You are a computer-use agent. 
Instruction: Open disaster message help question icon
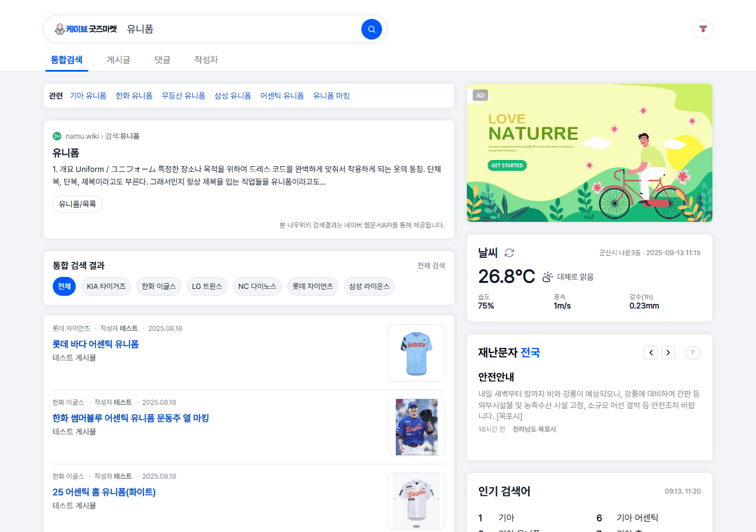click(693, 353)
